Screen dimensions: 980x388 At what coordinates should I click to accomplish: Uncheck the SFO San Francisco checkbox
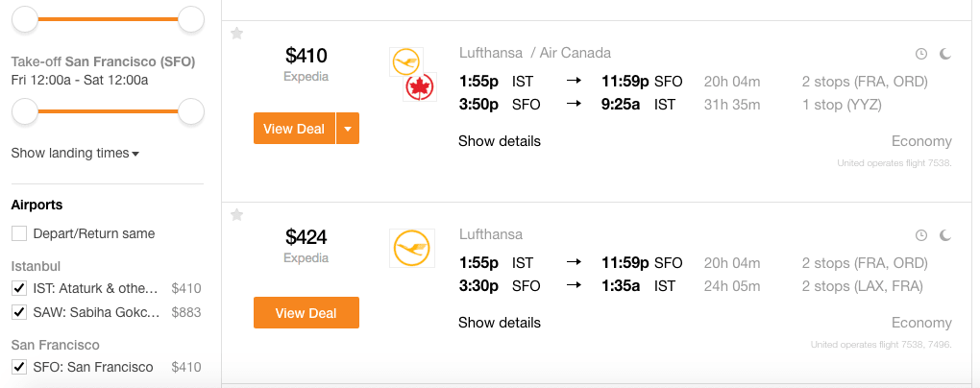[19, 367]
